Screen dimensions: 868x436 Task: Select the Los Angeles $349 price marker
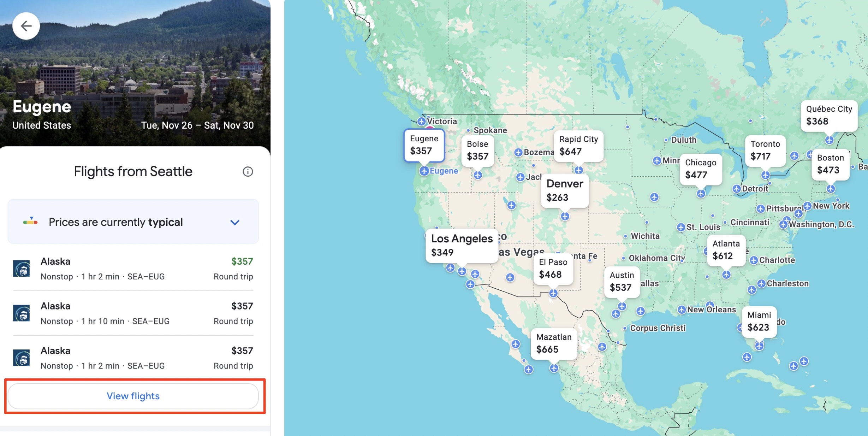coord(462,245)
